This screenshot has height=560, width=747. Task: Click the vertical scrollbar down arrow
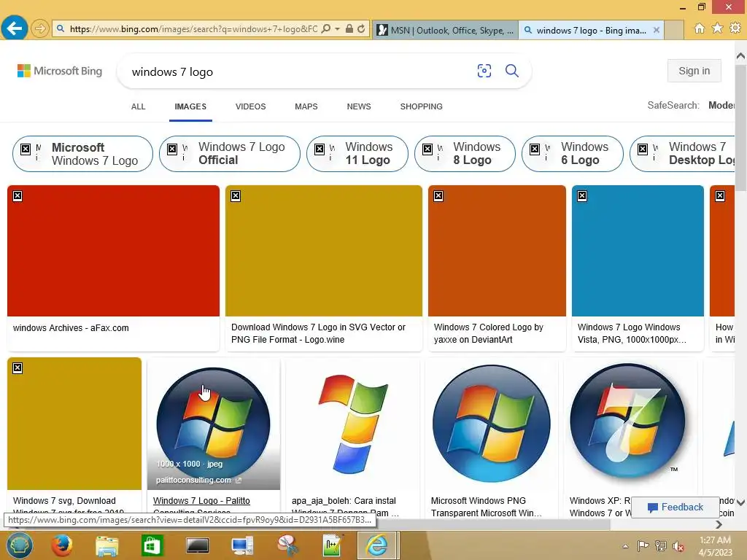[x=741, y=502]
